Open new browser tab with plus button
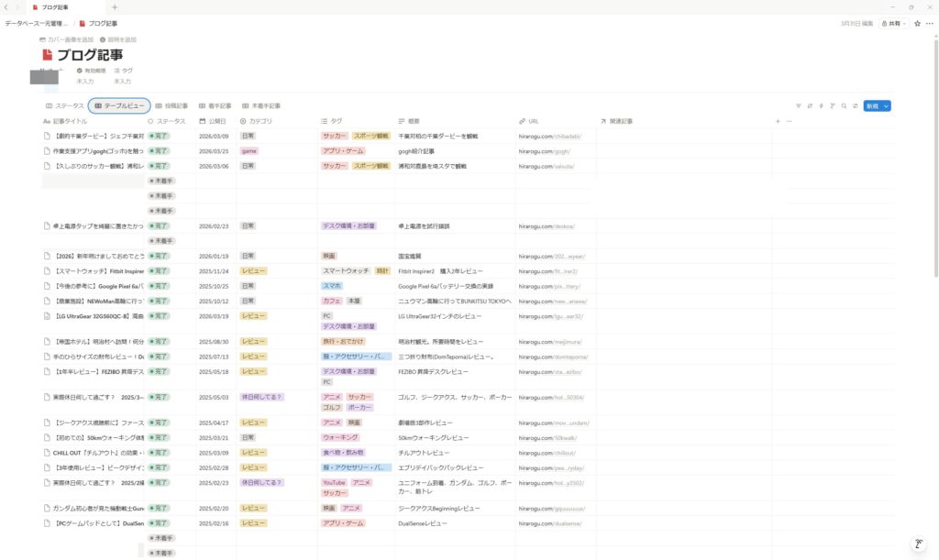The width and height of the screenshot is (939, 560). coord(114,6)
